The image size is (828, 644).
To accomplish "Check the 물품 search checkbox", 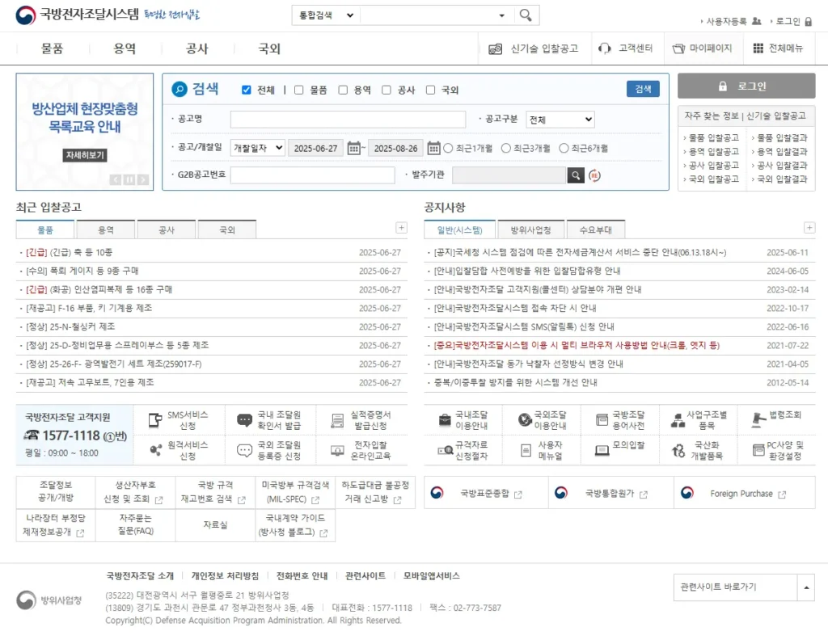I will click(x=299, y=90).
